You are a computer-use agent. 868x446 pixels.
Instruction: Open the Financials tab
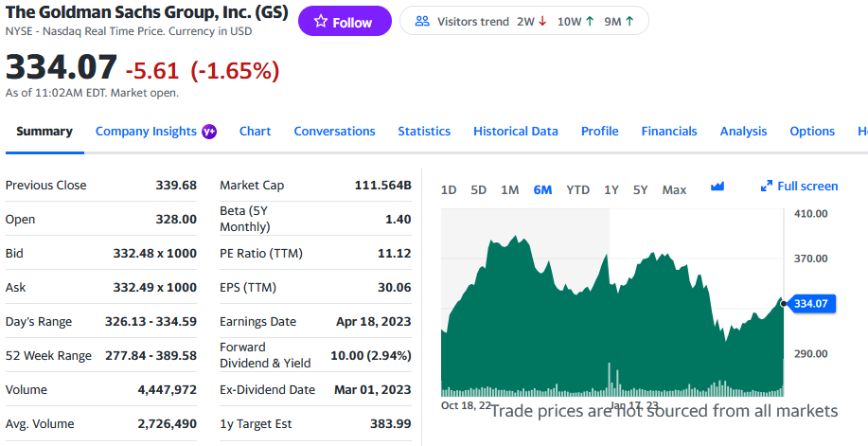[x=668, y=132]
